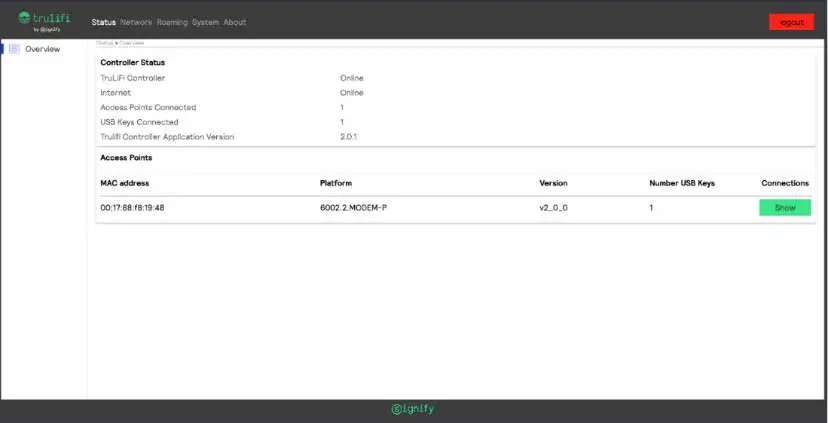Click the TruLiFi Controller label
The image size is (828, 423).
(133, 78)
